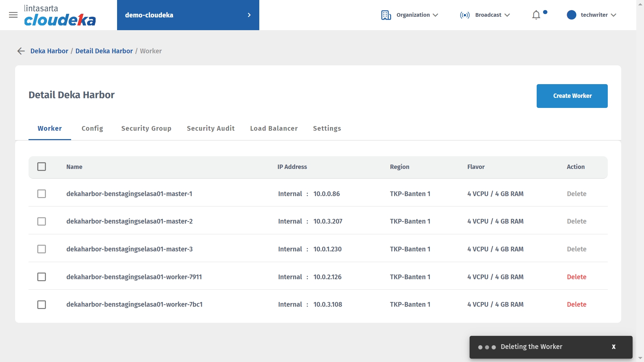Click the techwriter user avatar
Viewport: 644px width, 362px height.
coord(571,15)
